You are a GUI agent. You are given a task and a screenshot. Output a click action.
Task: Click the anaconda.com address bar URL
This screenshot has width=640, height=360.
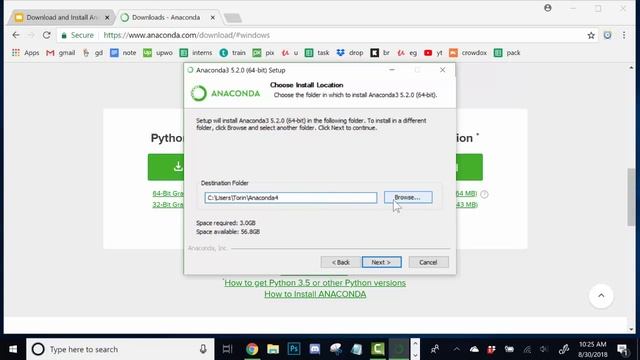coord(187,35)
